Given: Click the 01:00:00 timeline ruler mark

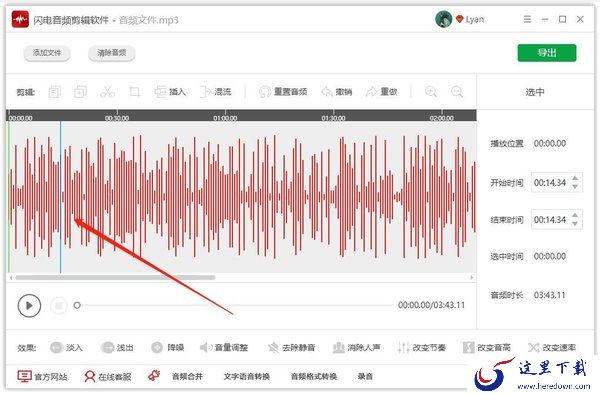Looking at the screenshot, I should point(225,118).
